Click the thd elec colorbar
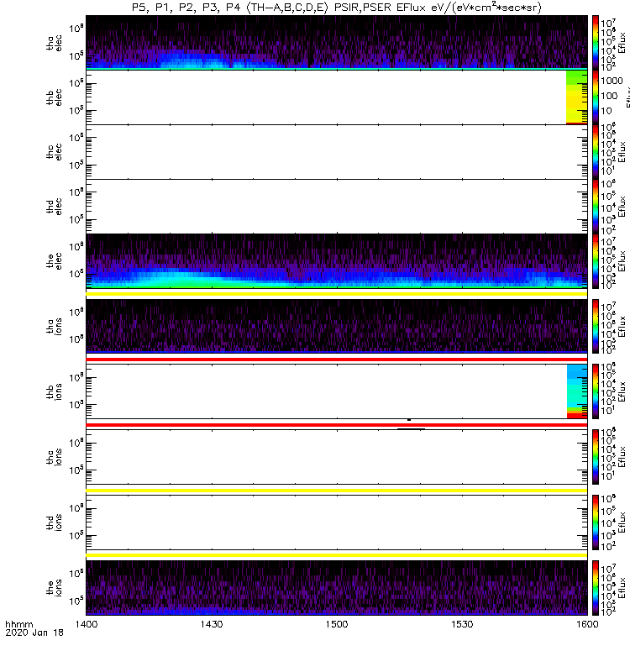 [596, 207]
